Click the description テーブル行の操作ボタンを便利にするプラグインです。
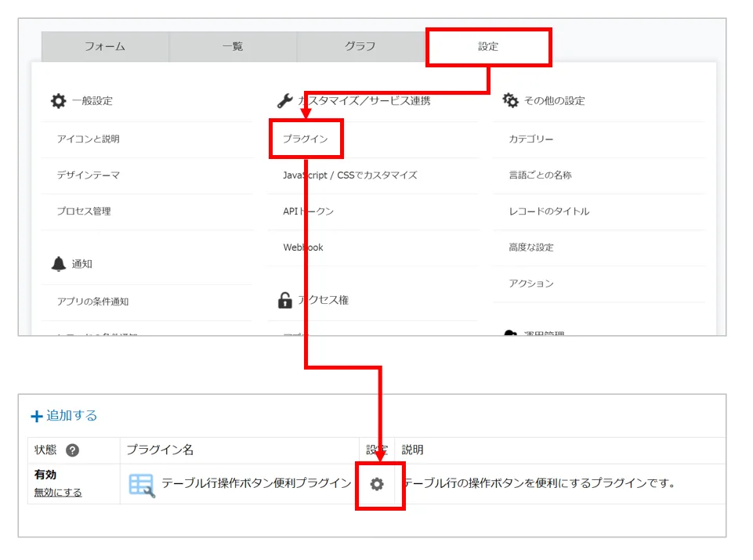Viewport: 753px width, 560px height. point(540,483)
